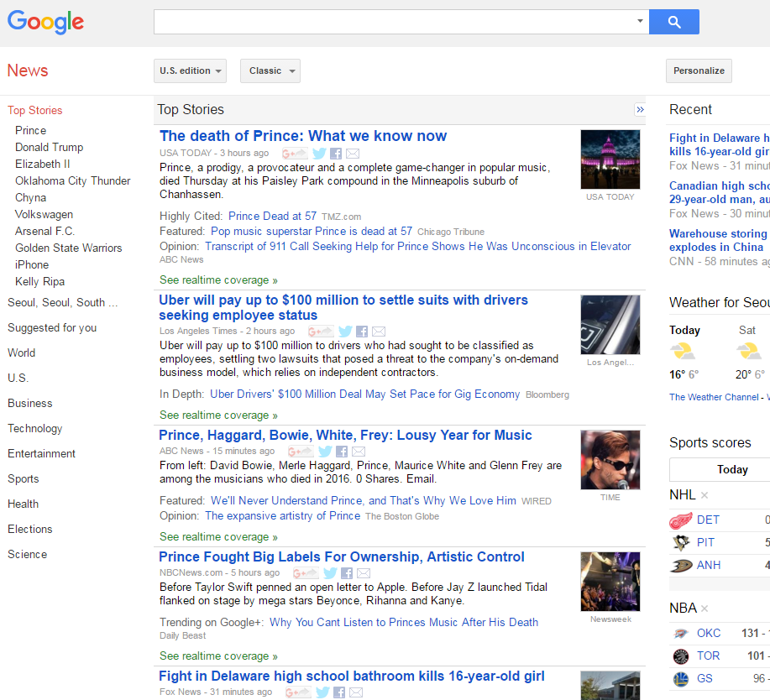The width and height of the screenshot is (770, 700).
Task: Open the TOR Raptors team logo
Action: coord(681,656)
